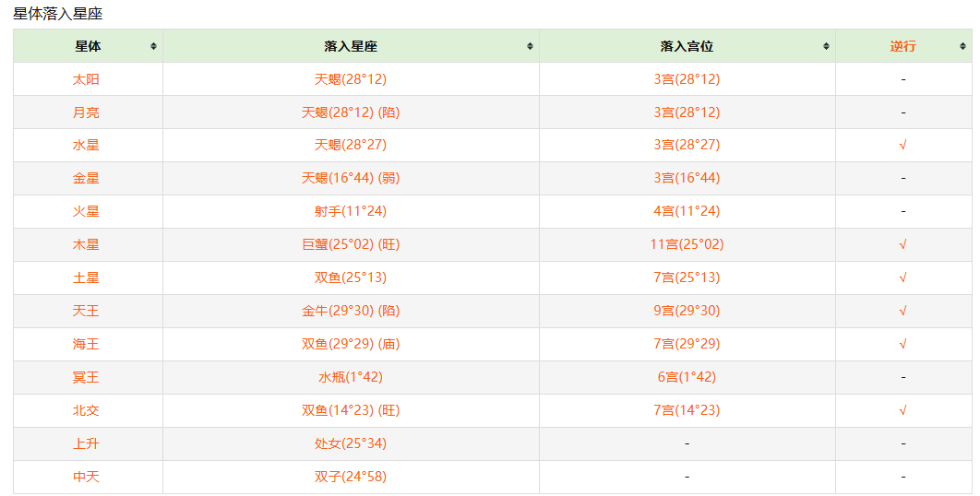Screen dimensions: 980x496
Task: Open 处女(25°34) sign for 上升
Action: pos(350,443)
